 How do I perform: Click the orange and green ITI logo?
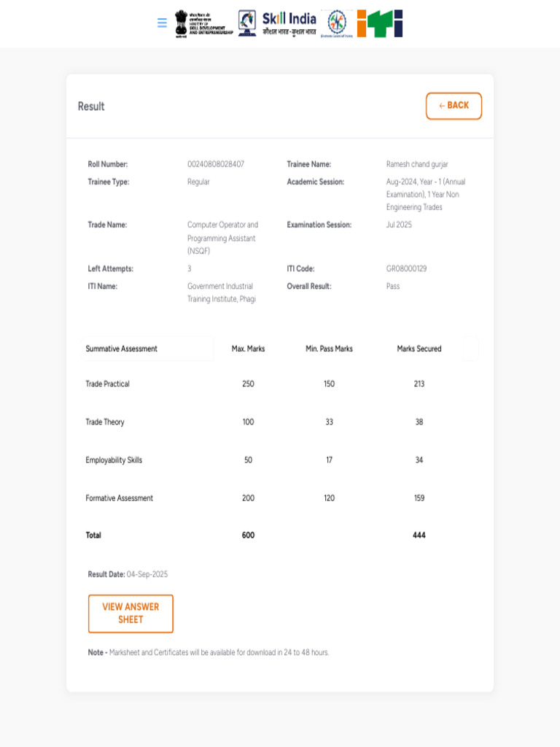[x=380, y=23]
